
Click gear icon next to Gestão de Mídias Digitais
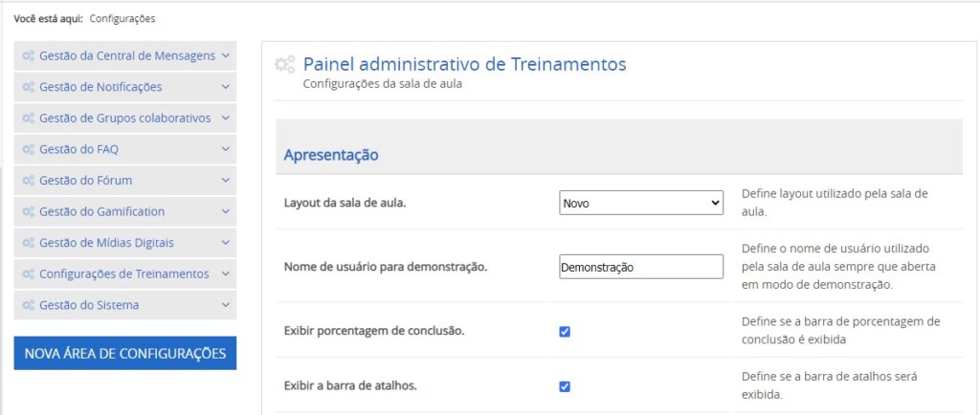(x=29, y=243)
